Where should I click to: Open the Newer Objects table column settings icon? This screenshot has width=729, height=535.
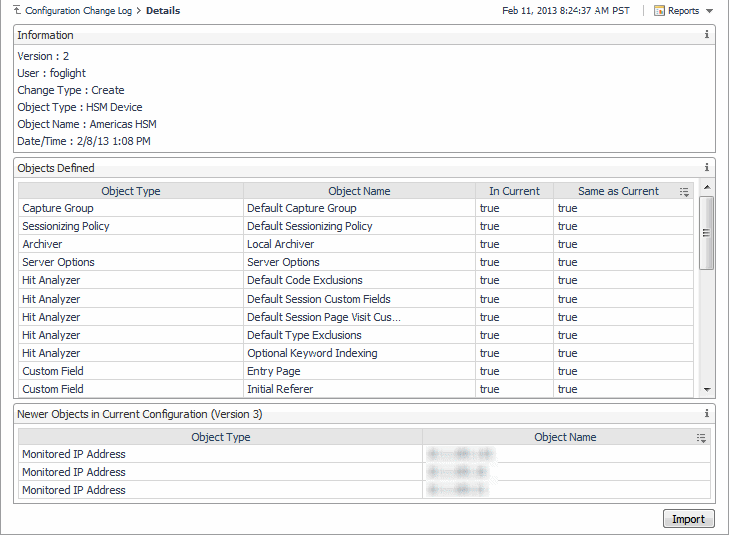point(701,437)
